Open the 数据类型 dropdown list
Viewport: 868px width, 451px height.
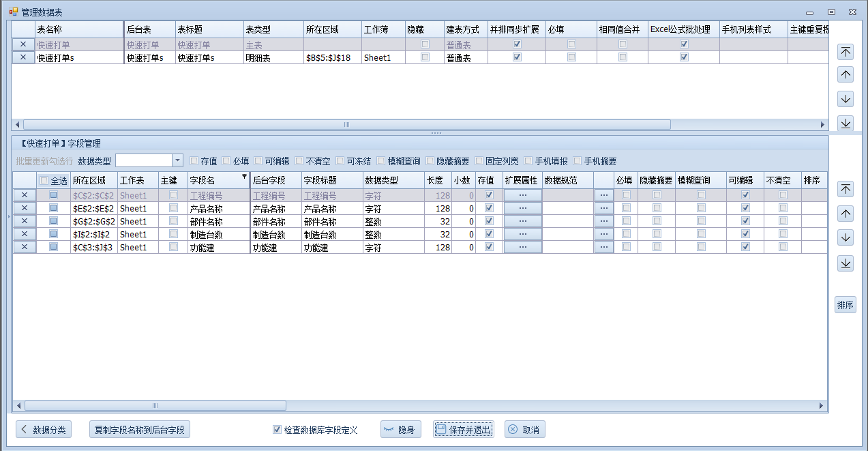coord(177,160)
